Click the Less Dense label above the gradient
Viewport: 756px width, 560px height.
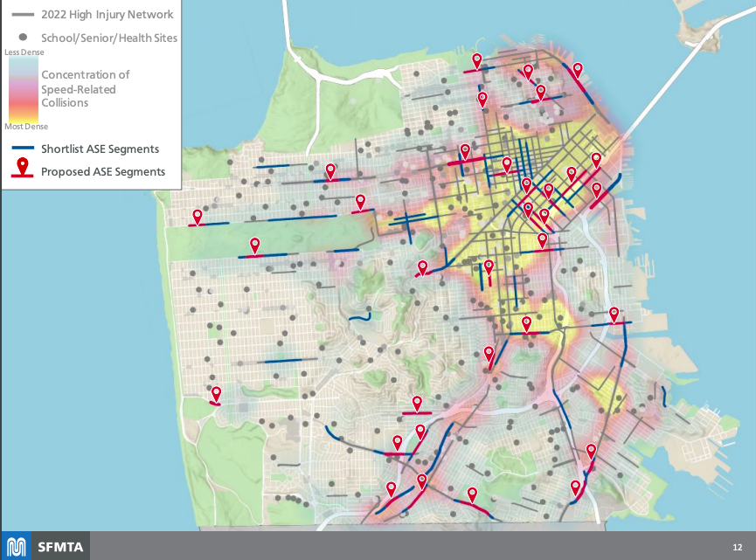[24, 51]
